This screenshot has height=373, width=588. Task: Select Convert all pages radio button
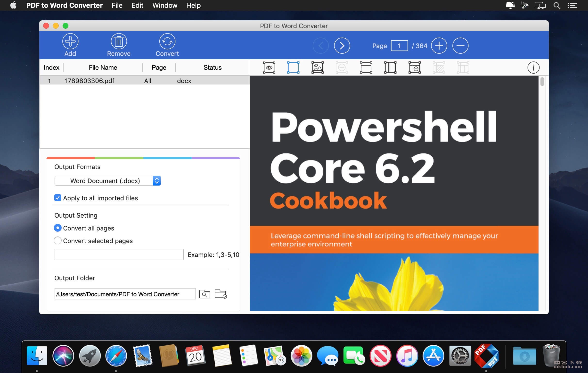pyautogui.click(x=58, y=228)
